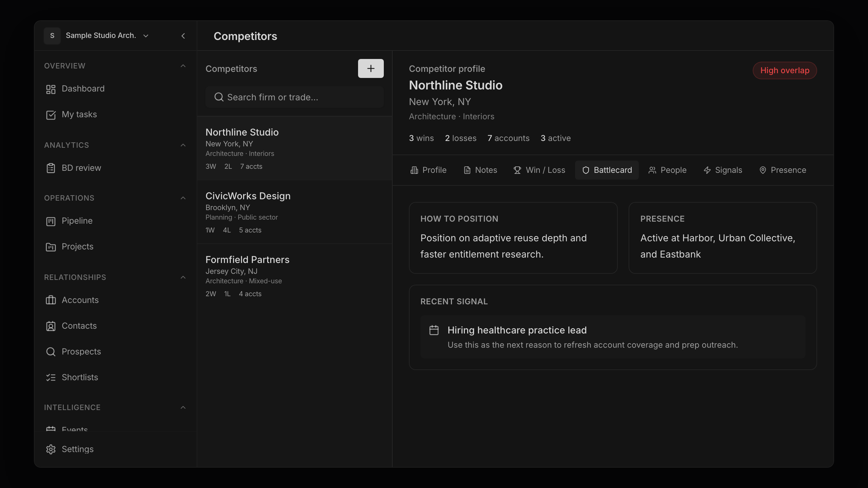This screenshot has height=488, width=868.
Task: Click the PRESENCE card text
Action: click(717, 246)
